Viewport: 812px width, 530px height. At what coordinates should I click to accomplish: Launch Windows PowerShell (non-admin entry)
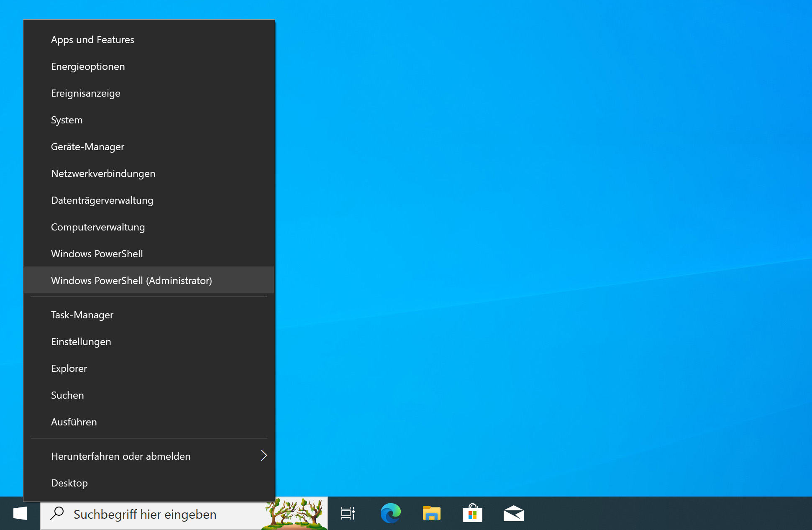(x=149, y=254)
